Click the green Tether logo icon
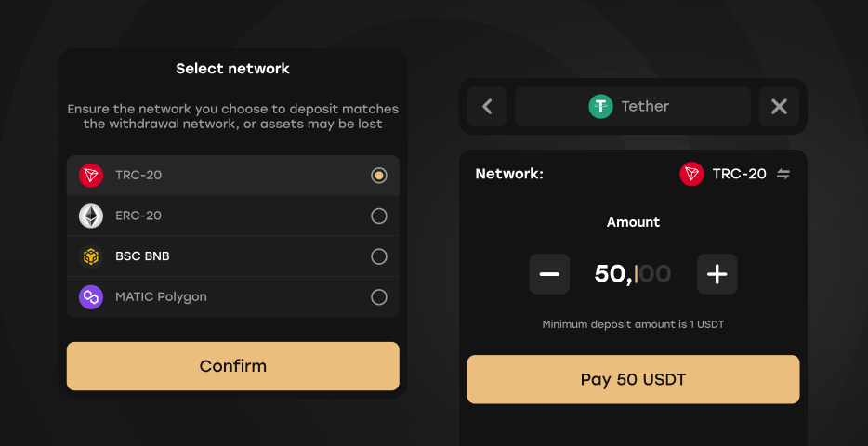868x446 pixels. (600, 106)
